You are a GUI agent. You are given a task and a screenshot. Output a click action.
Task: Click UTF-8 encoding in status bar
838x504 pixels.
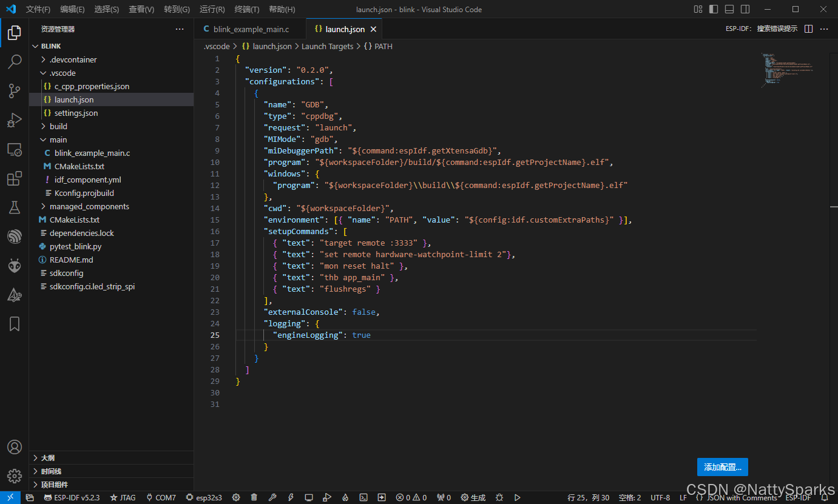(660, 497)
